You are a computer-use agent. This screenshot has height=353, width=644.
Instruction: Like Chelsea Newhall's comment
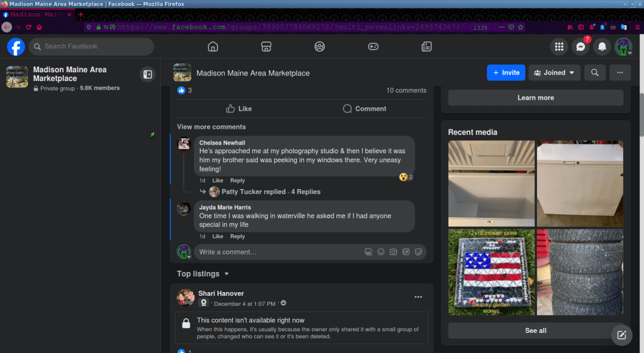pos(218,181)
